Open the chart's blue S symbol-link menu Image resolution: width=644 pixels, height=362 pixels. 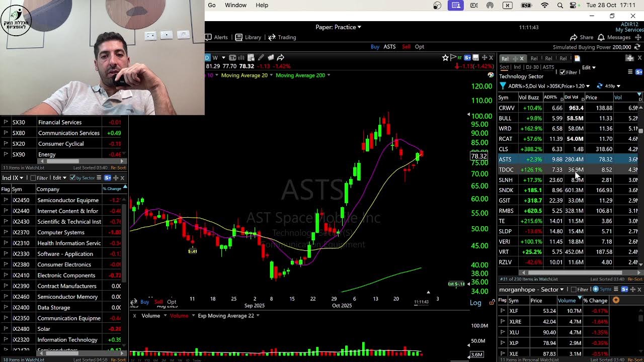click(x=468, y=58)
